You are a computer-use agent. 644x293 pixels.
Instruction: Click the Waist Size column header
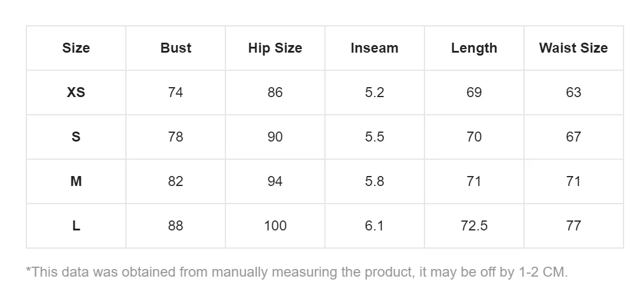[x=573, y=48]
